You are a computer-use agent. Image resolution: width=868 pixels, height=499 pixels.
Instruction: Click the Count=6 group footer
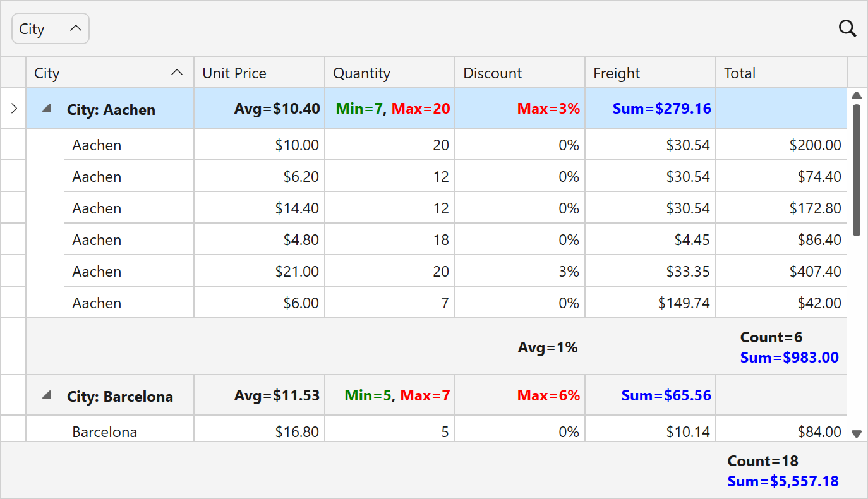click(771, 337)
